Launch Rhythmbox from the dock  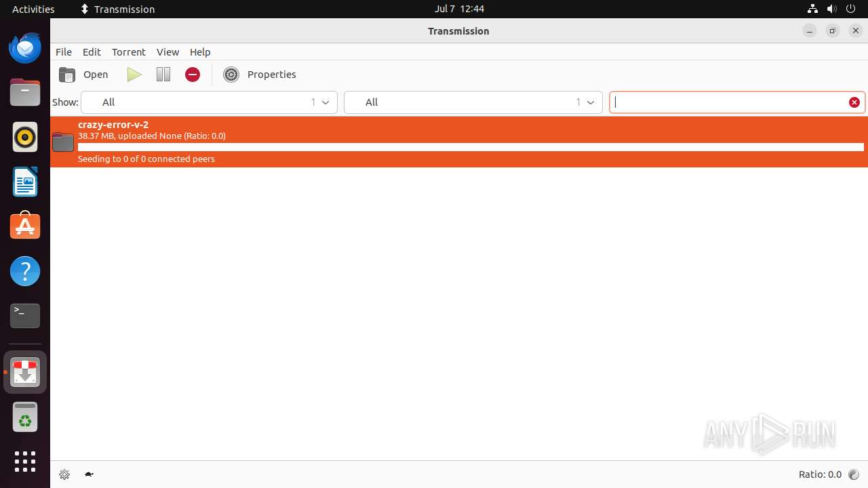pos(25,138)
